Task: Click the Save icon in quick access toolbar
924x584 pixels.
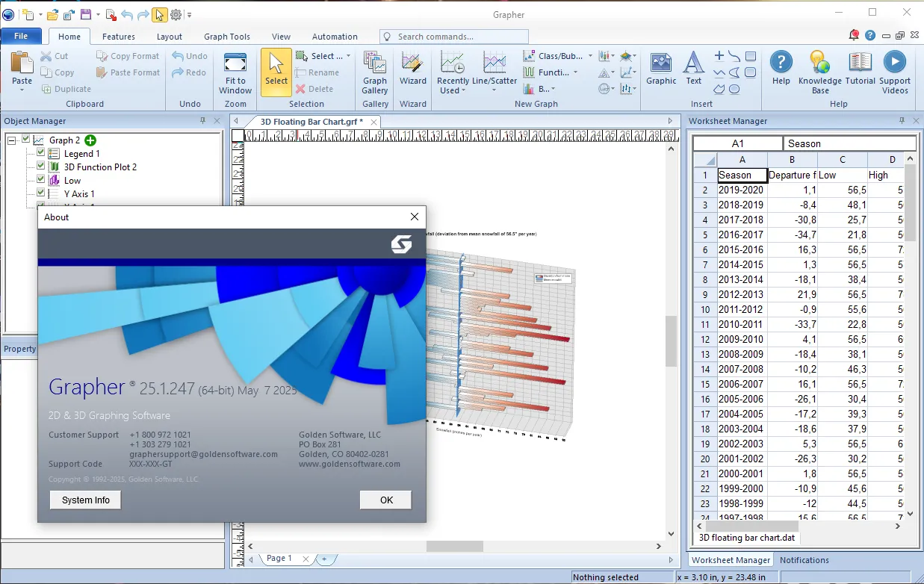Action: 85,14
